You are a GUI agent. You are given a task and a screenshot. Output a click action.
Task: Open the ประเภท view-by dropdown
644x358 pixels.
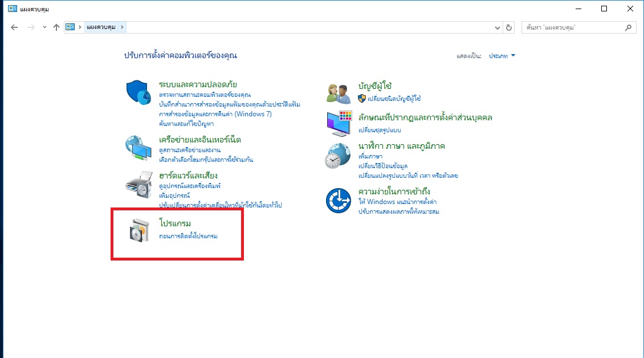499,55
